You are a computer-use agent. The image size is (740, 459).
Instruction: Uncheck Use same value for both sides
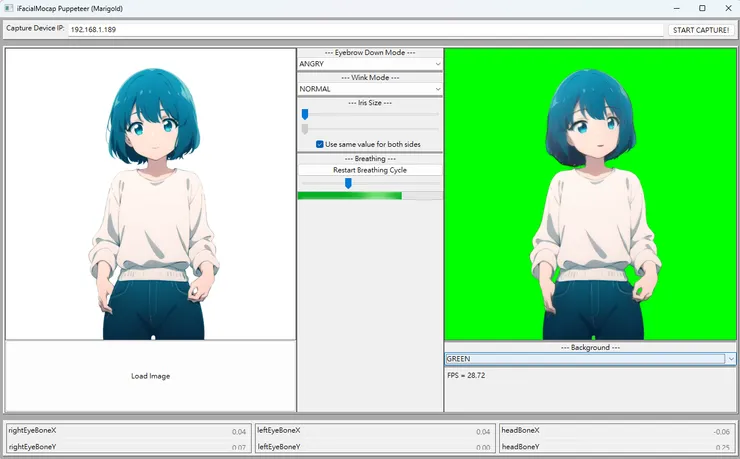pos(320,144)
